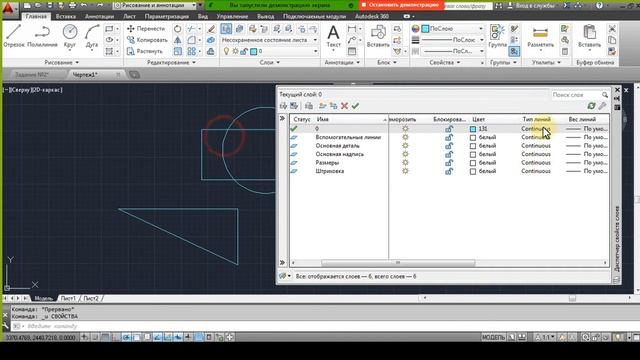Open the Вид ribbon tab
This screenshot has width=640, height=360.
pos(203,16)
